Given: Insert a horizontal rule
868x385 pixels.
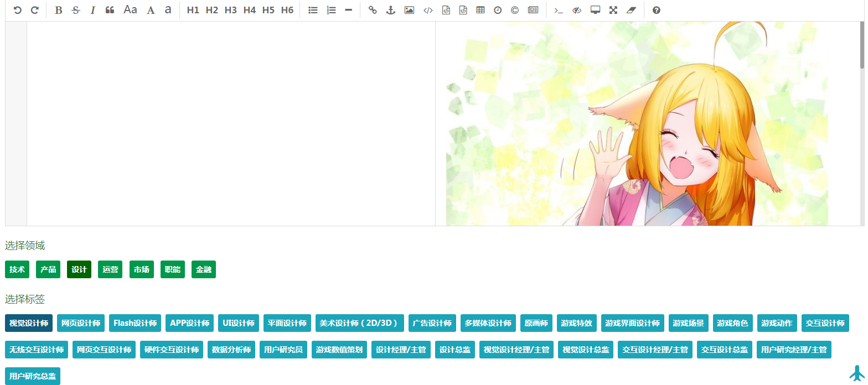Looking at the screenshot, I should pos(348,10).
